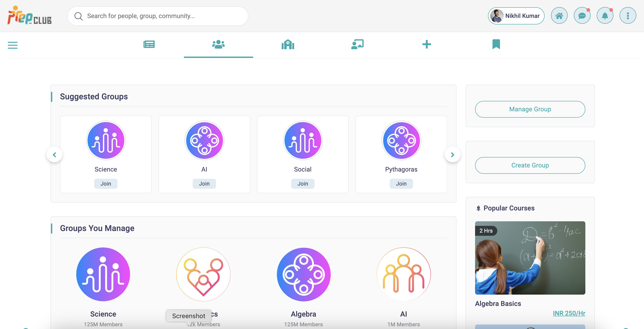Viewport: 644px width, 329px height.
Task: Open the managed Algebra group icon
Action: [303, 274]
